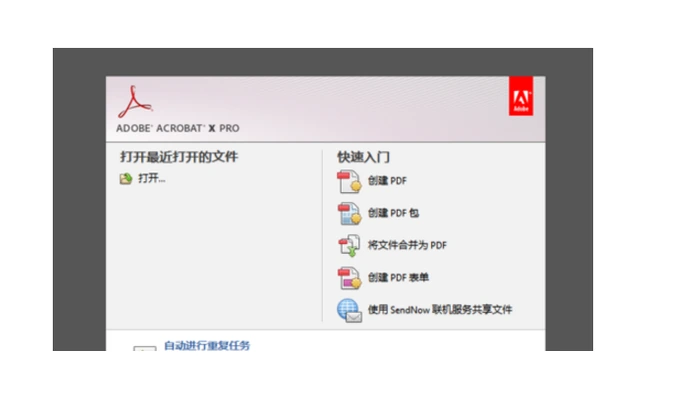Screen dimensions: 700x395
Task: Click the SendNow globe envelope icon
Action: click(x=349, y=310)
